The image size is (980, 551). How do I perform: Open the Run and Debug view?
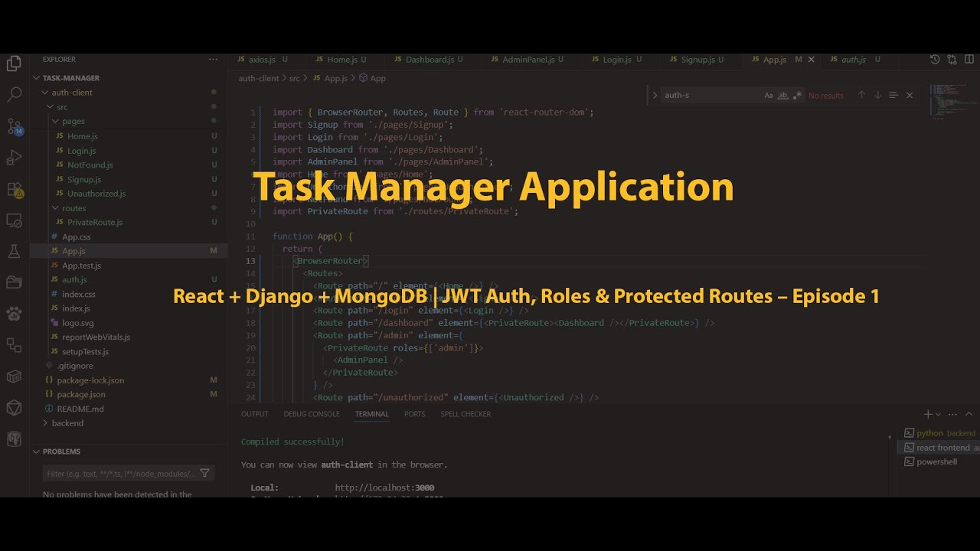click(x=14, y=158)
